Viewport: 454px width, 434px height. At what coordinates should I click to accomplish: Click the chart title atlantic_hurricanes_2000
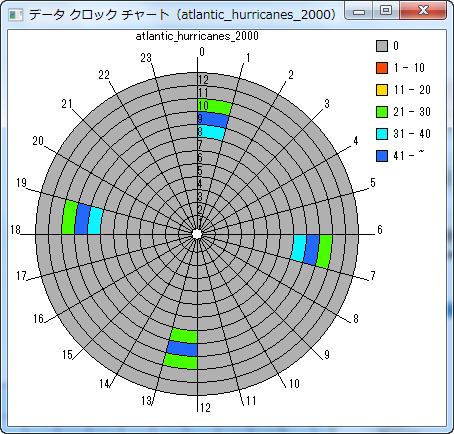pos(197,36)
